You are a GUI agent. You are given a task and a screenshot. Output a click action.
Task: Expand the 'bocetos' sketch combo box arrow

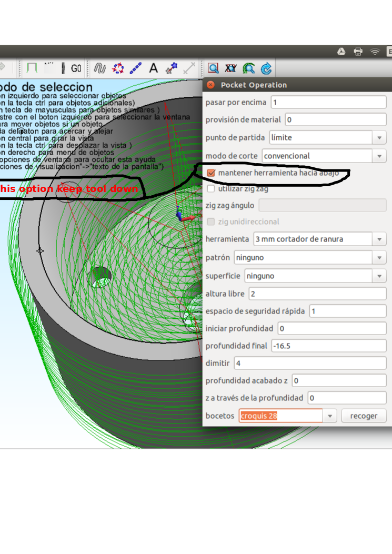(330, 416)
